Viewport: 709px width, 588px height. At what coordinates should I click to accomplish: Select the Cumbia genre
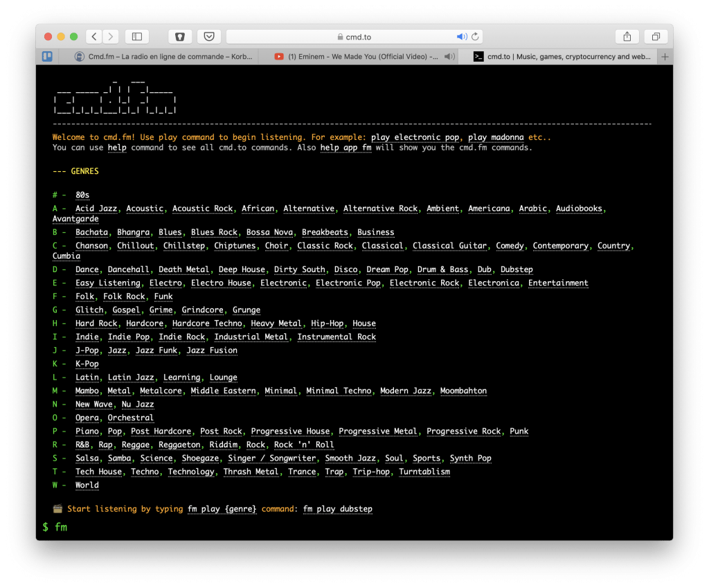coord(66,256)
